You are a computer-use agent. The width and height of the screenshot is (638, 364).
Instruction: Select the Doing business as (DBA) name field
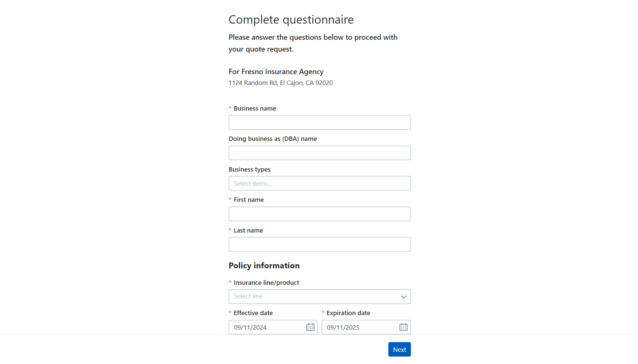point(320,153)
